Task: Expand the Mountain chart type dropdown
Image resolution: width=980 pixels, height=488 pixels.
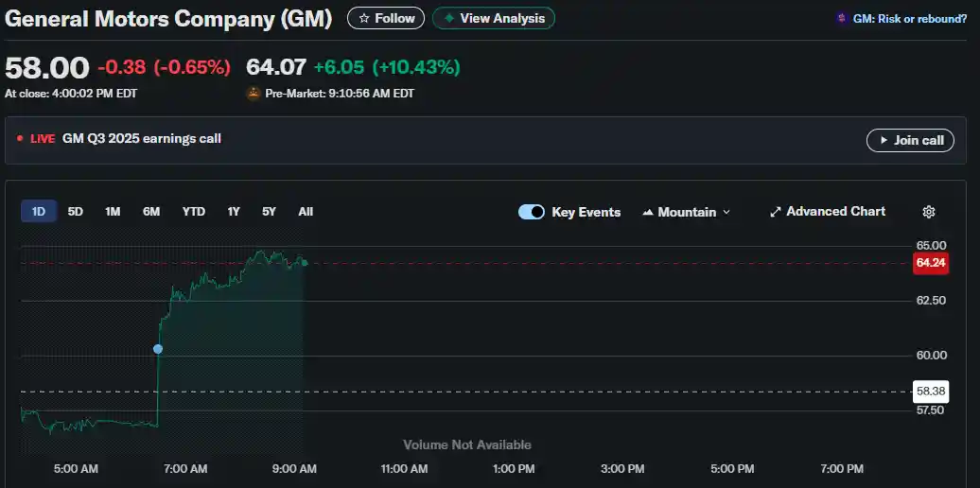Action: coord(686,212)
